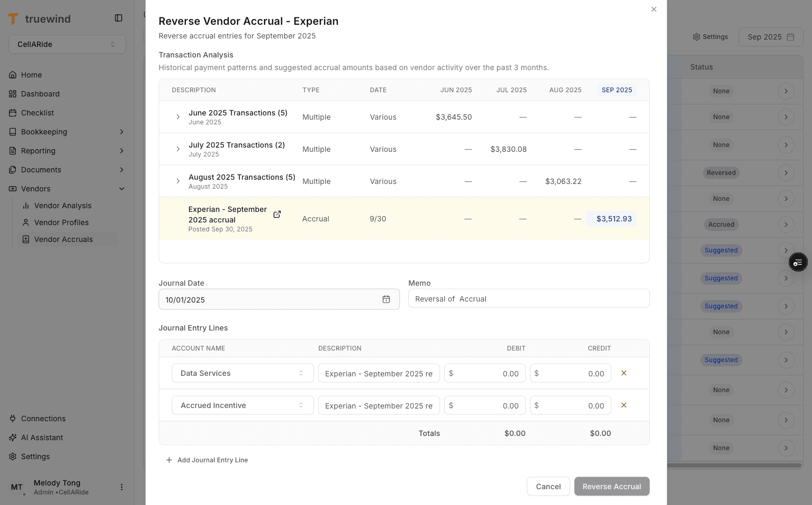Click the $3,645.50 June amount
This screenshot has width=812, height=505.
point(454,117)
